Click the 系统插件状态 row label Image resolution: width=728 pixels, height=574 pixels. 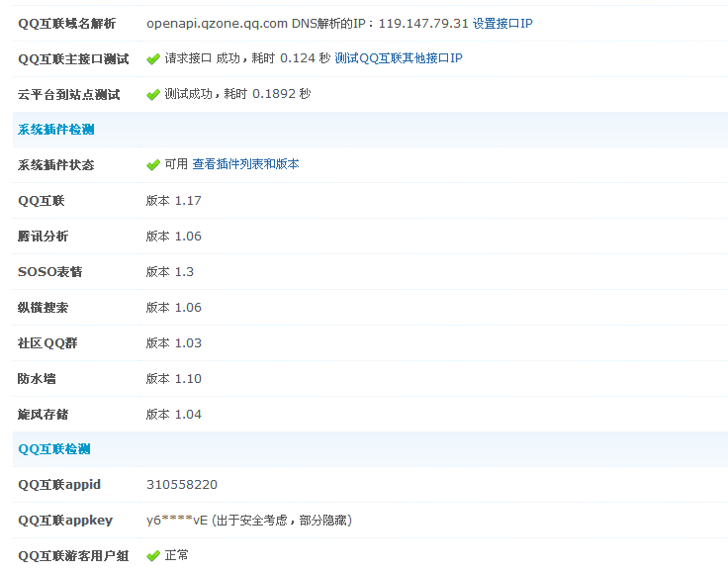click(x=56, y=165)
